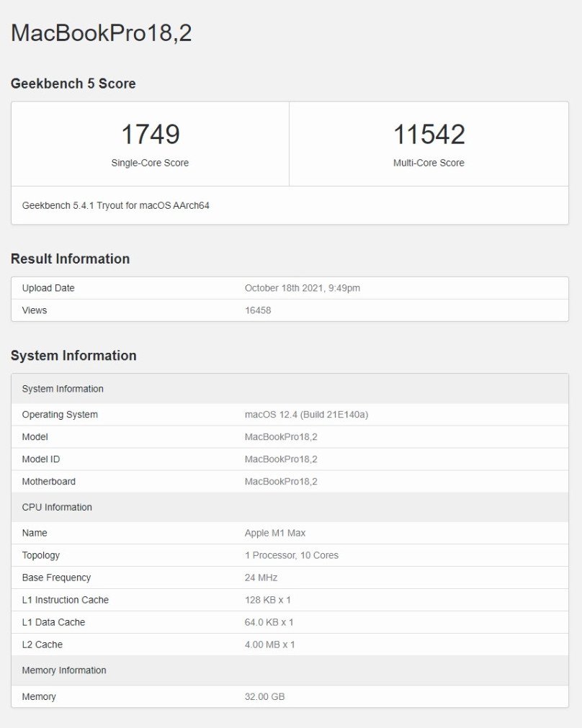
Task: Click the Model ID row value
Action: click(281, 459)
